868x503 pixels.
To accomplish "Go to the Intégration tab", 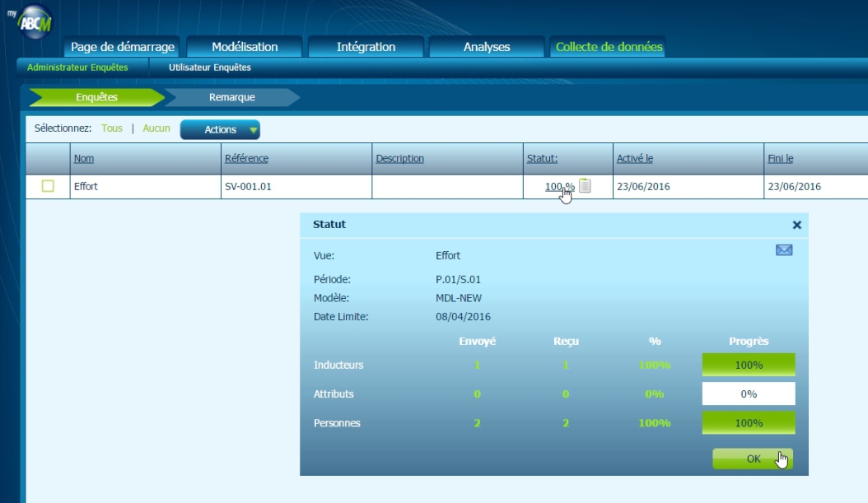I will tap(366, 47).
